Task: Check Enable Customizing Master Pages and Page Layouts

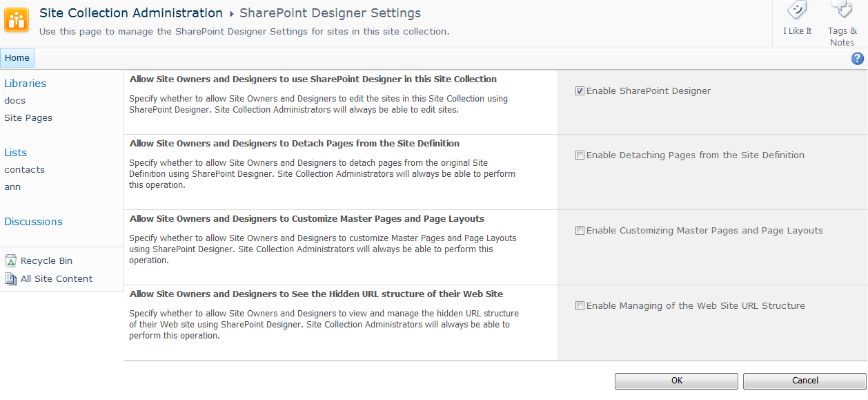Action: pyautogui.click(x=580, y=231)
